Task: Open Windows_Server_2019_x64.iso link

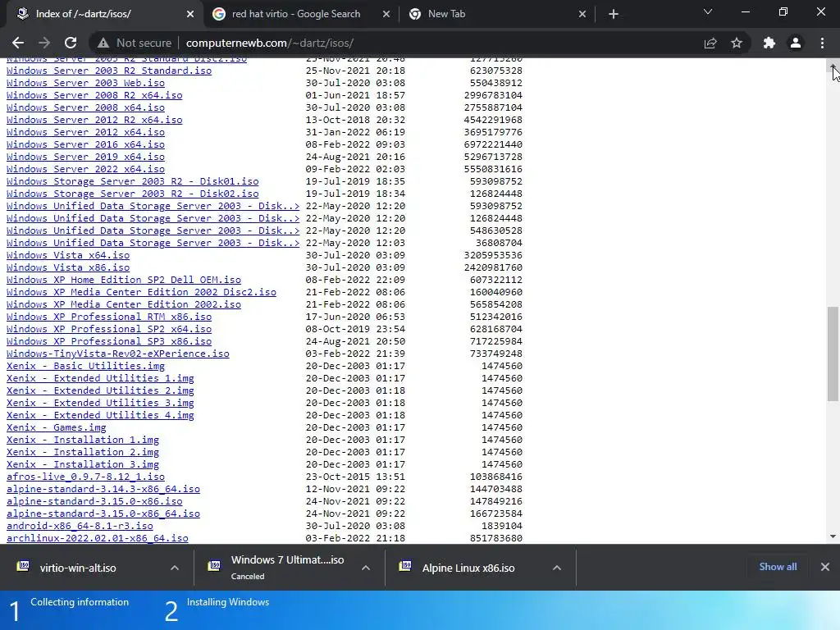Action: click(x=85, y=157)
